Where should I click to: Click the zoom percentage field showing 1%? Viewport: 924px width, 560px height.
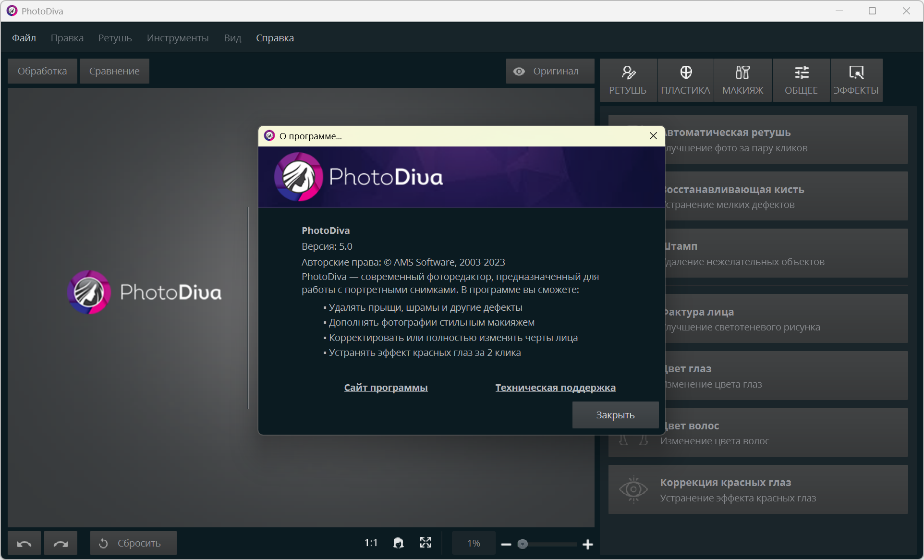pos(474,543)
